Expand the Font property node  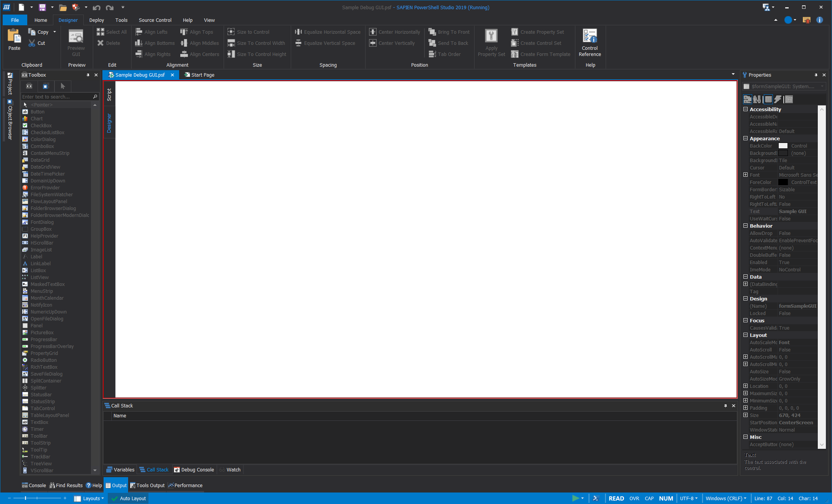746,175
